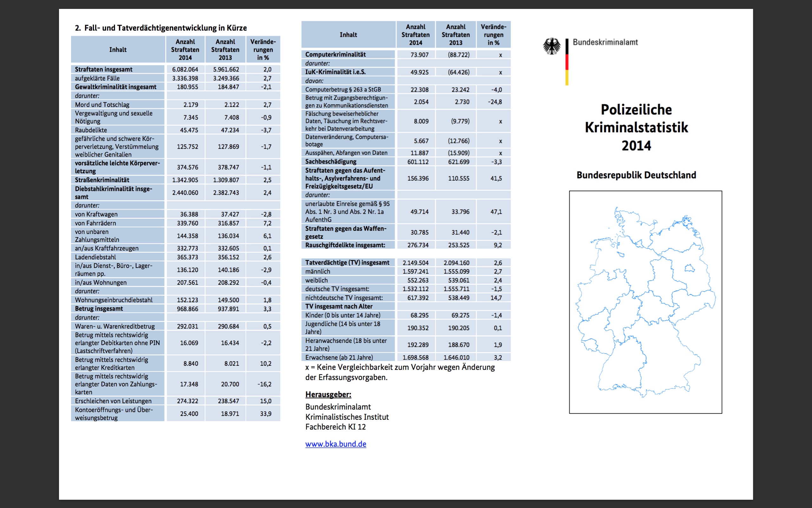Click 'Kriminalistisches Institut' text
812x508 pixels.
[x=347, y=417]
